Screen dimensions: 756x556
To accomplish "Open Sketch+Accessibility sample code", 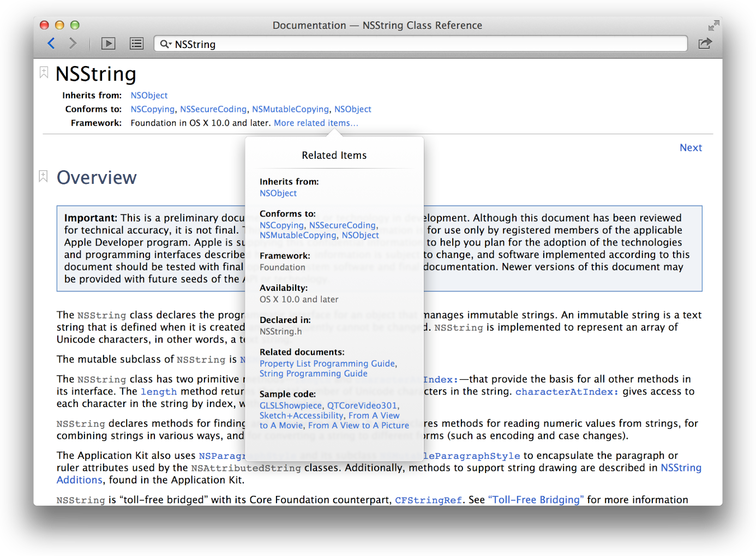I will pyautogui.click(x=302, y=416).
